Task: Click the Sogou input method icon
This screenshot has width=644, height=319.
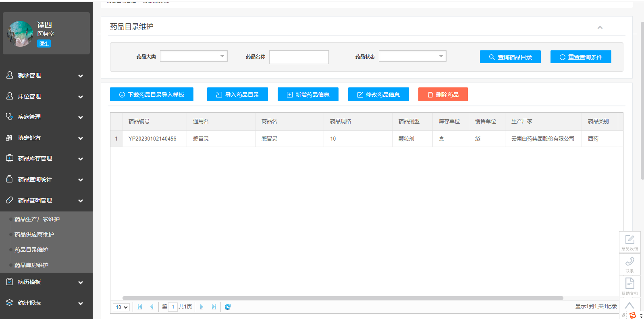Action: point(633,315)
